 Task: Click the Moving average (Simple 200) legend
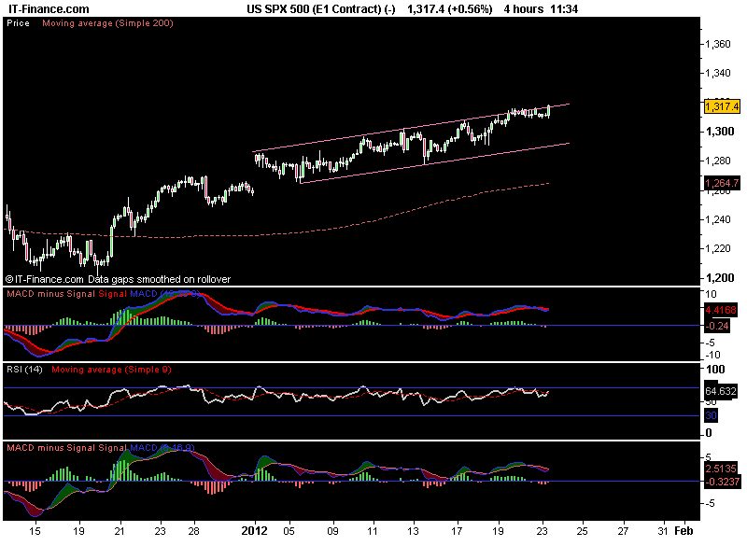107,22
